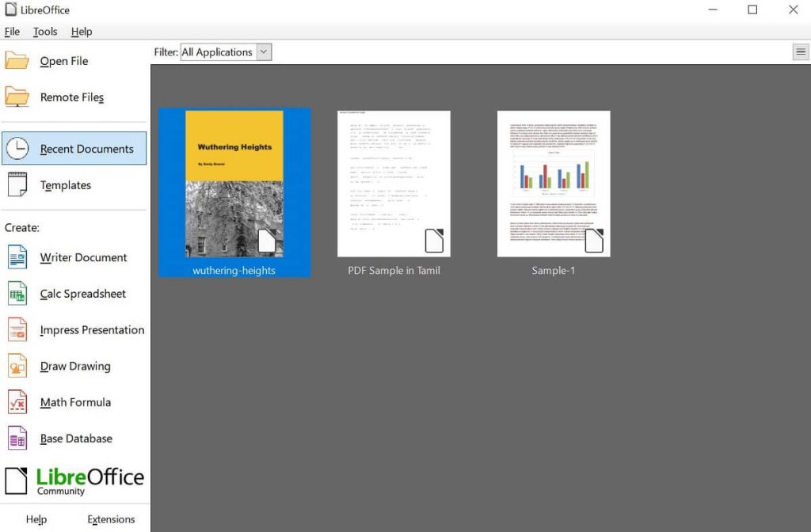Start a new Impress Presentation
Viewport: 811px width, 532px height.
tap(92, 329)
